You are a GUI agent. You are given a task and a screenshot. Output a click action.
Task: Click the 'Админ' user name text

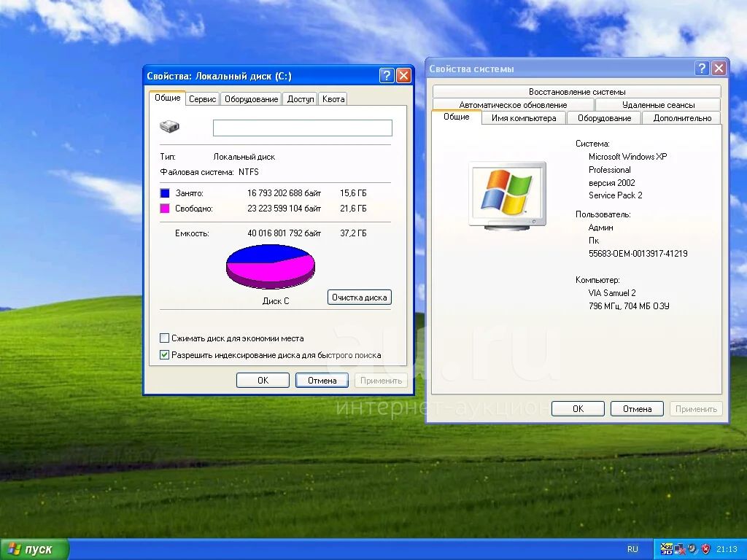[600, 227]
